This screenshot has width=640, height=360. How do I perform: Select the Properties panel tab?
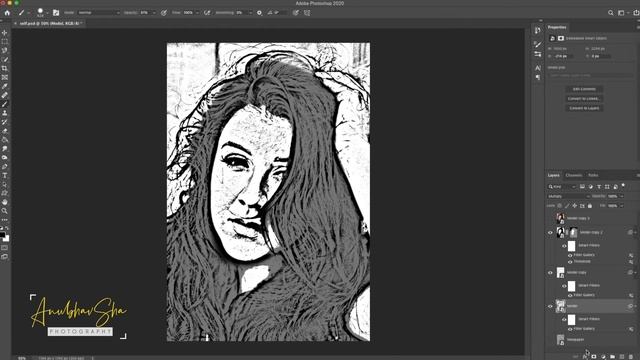[557, 27]
